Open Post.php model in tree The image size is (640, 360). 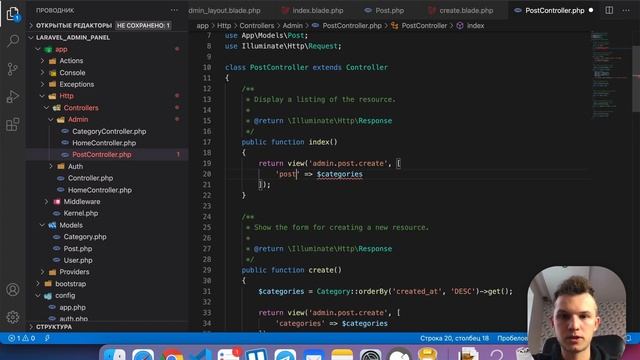[x=78, y=249]
